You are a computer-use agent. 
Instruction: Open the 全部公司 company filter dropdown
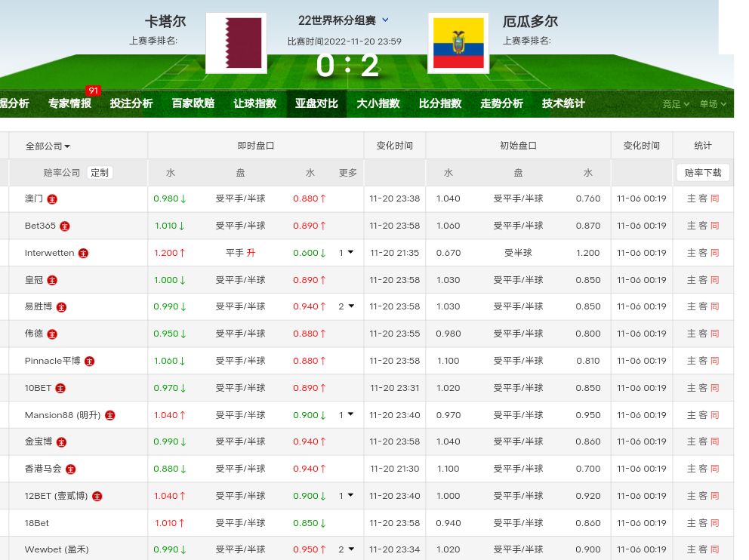click(x=48, y=146)
